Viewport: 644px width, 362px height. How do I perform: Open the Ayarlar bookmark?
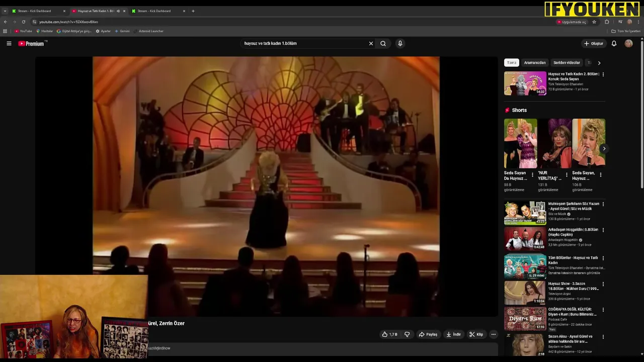point(103,31)
